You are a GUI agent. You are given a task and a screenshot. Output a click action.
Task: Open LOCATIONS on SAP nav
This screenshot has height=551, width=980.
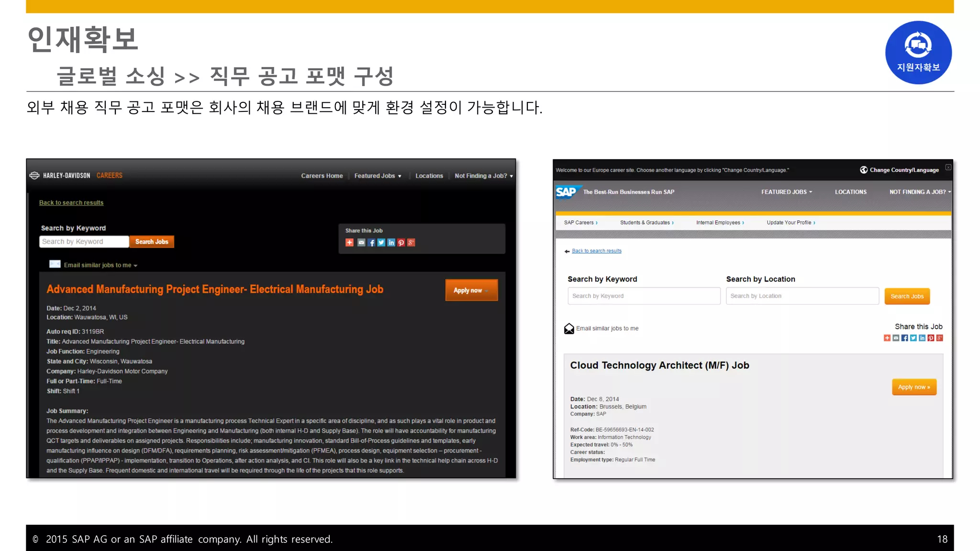click(851, 192)
